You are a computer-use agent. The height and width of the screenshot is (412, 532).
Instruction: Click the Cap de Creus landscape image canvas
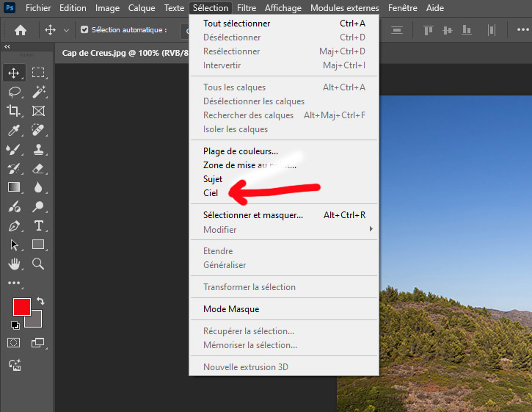[456, 253]
